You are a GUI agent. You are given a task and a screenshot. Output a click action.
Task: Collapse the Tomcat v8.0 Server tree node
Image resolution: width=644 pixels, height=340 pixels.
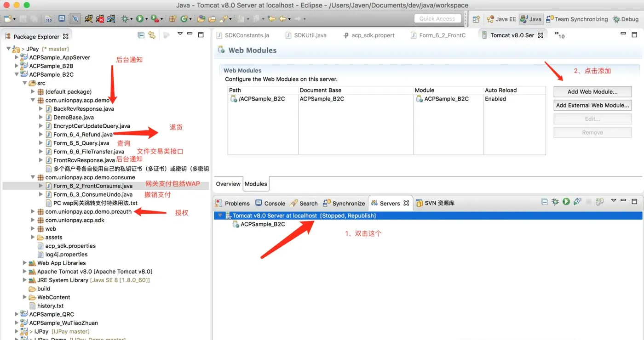220,215
